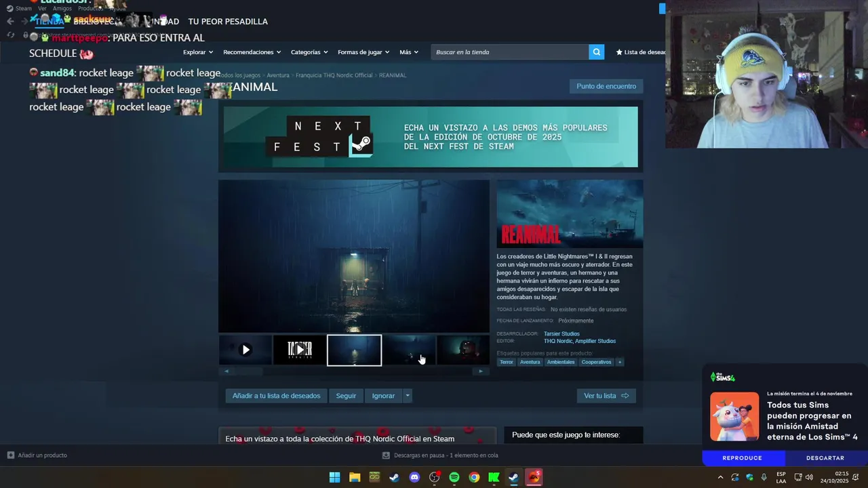Expand the Recomendaciones dropdown
The width and height of the screenshot is (868, 488).
point(252,52)
